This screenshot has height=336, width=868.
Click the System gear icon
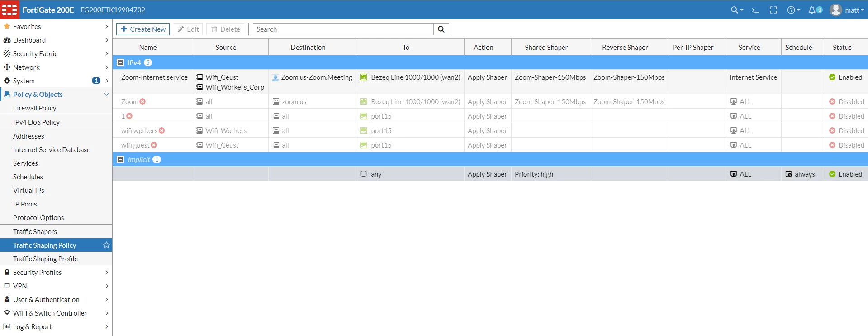point(7,81)
